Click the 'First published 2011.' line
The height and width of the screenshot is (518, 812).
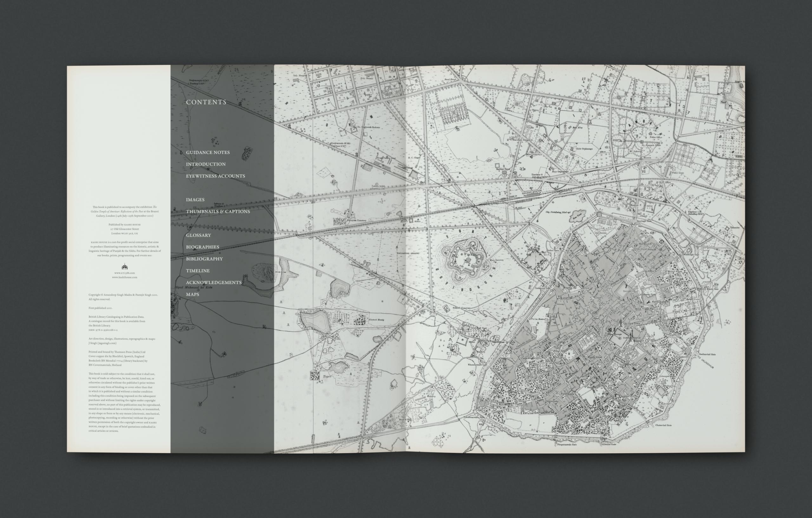tap(101, 308)
